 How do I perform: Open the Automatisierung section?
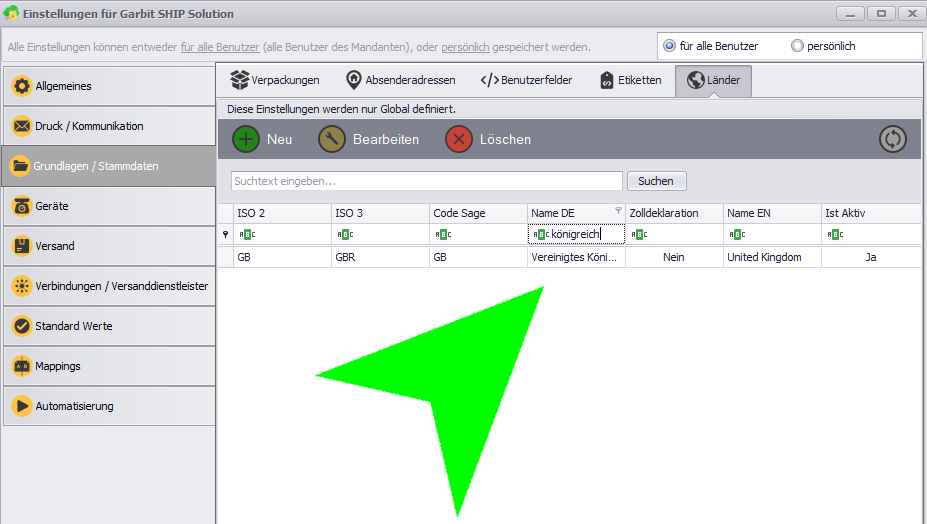(109, 406)
